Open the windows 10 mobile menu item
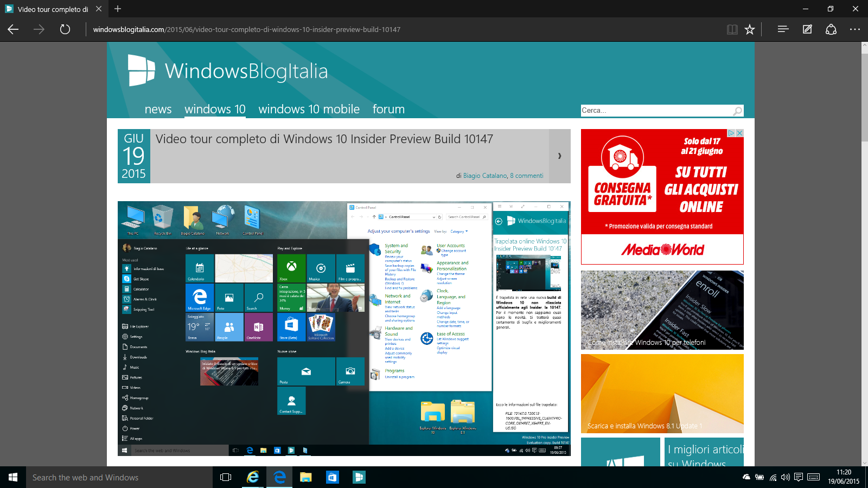The image size is (868, 488). [x=309, y=109]
